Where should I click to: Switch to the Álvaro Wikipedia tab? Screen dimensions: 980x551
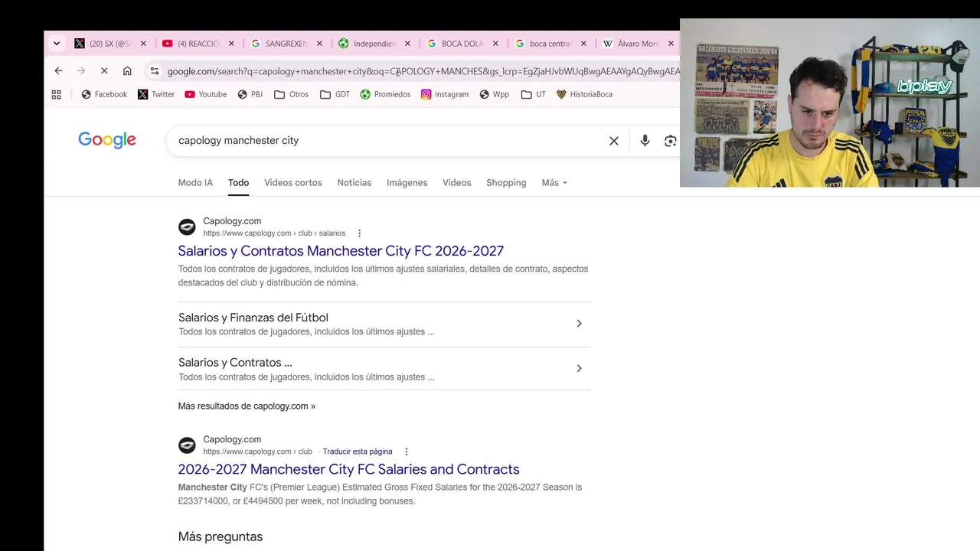point(631,44)
